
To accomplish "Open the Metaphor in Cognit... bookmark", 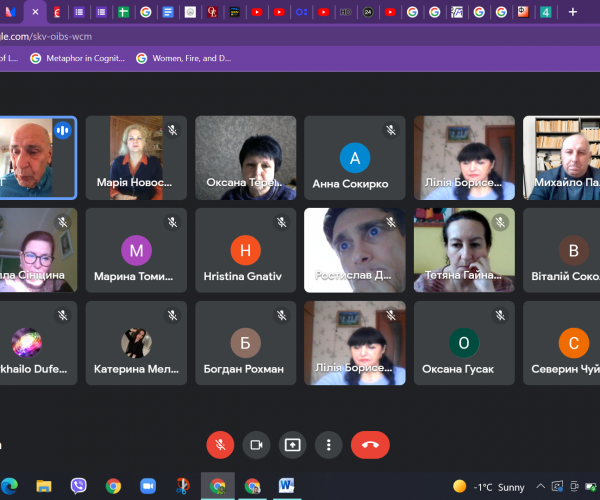I will point(78,58).
